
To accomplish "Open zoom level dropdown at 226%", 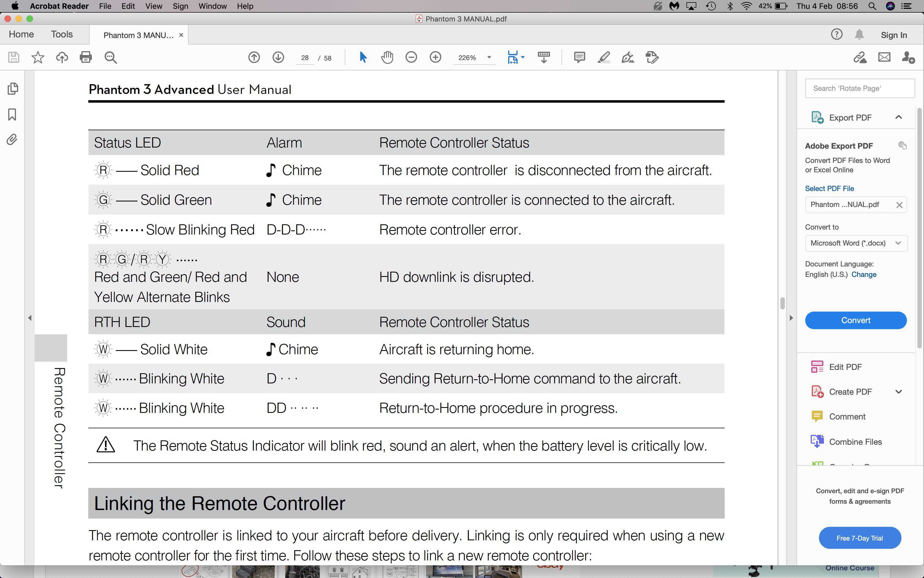I will (x=489, y=58).
